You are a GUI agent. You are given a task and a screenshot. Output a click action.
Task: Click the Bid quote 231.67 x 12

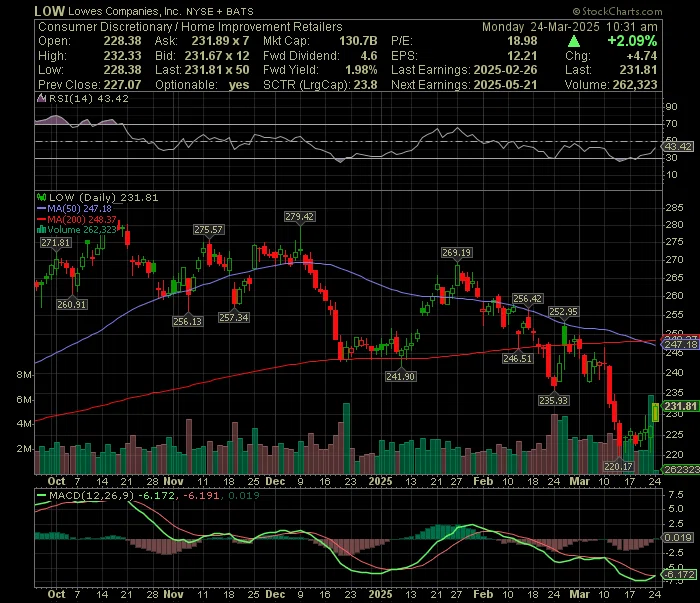(x=217, y=56)
